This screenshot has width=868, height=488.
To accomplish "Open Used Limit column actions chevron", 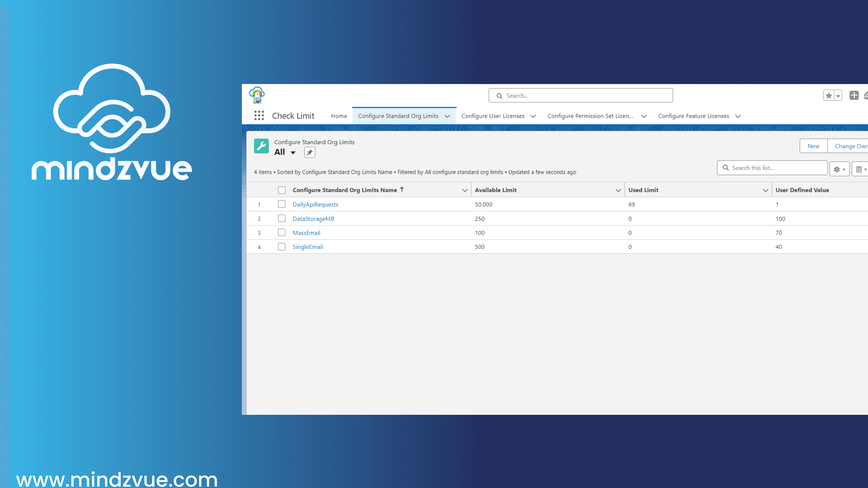I will click(765, 190).
